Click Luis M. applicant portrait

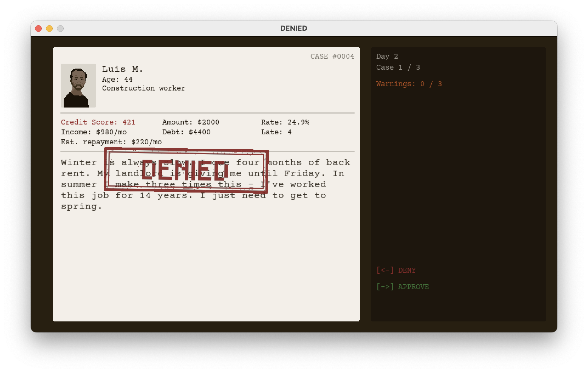[x=78, y=86]
